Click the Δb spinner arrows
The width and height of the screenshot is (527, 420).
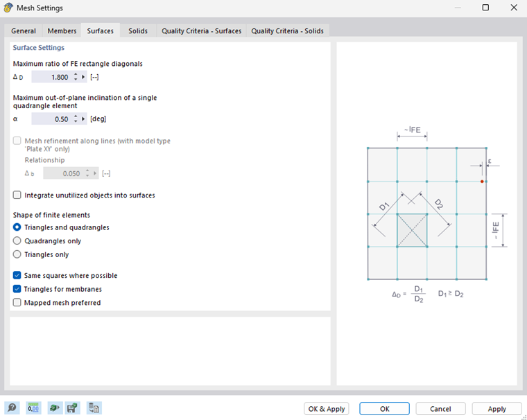coord(87,173)
